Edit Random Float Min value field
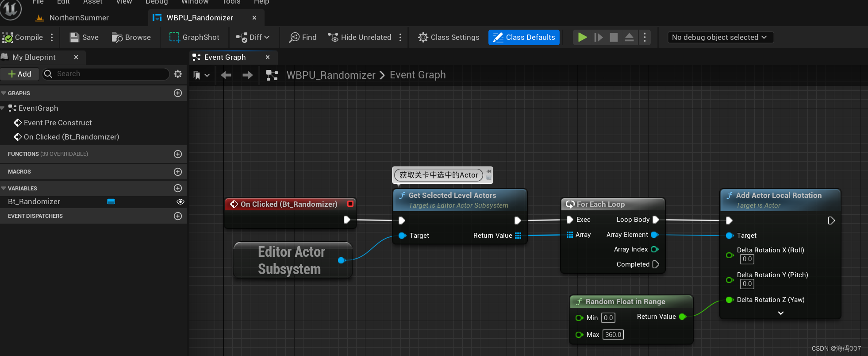The width and height of the screenshot is (868, 356). click(x=608, y=317)
